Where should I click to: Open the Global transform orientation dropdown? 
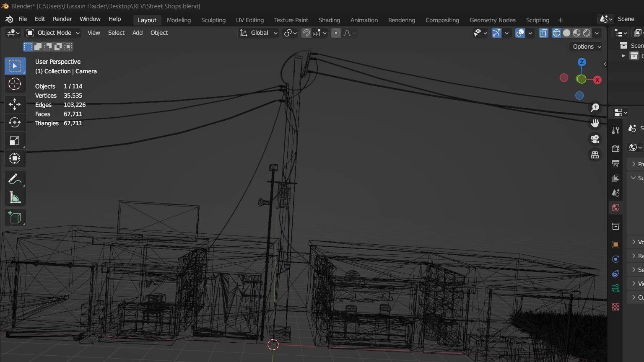coord(258,33)
